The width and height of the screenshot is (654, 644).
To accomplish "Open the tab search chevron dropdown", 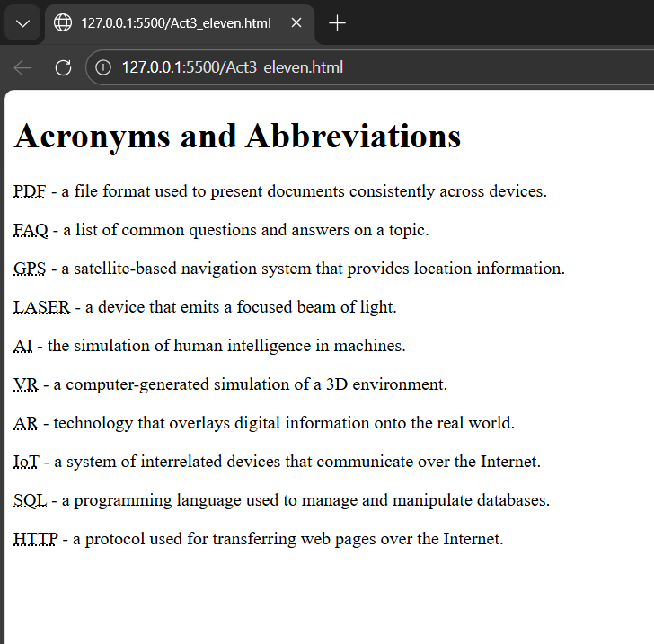I will (22, 23).
